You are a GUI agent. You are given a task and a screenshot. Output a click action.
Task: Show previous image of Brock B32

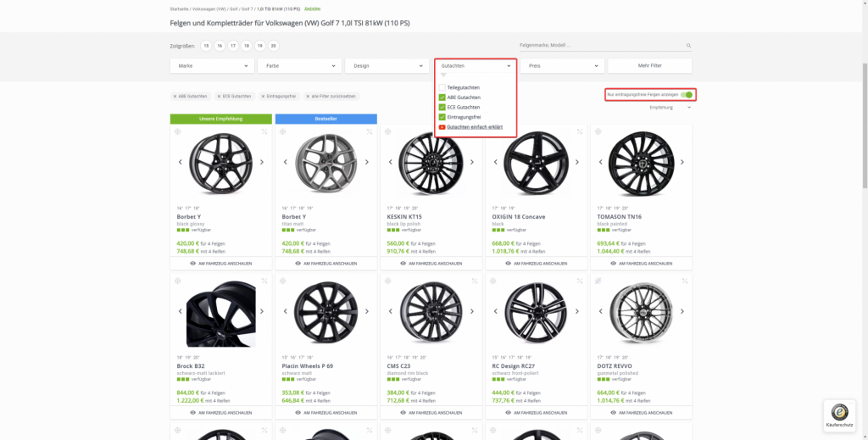coord(181,311)
